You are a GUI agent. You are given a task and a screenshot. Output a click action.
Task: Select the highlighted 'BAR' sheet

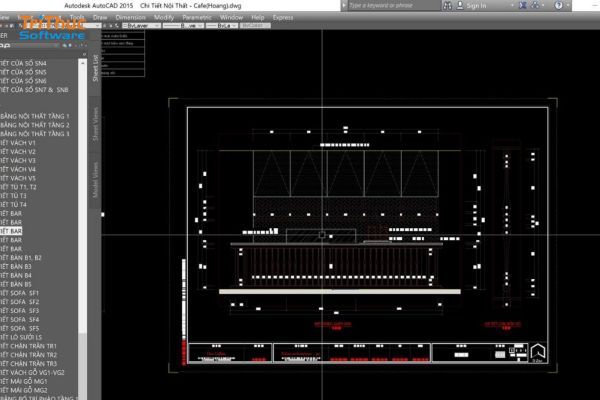(11, 231)
